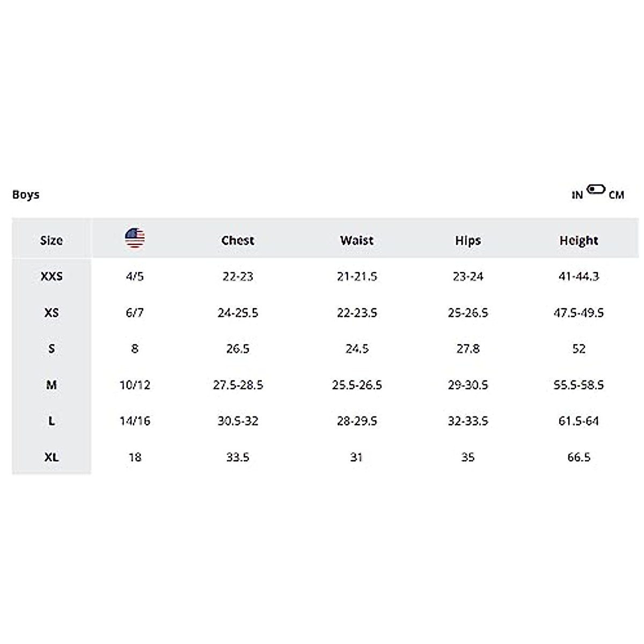The height and width of the screenshot is (644, 644).
Task: Select the XXS size row label
Action: (x=52, y=276)
